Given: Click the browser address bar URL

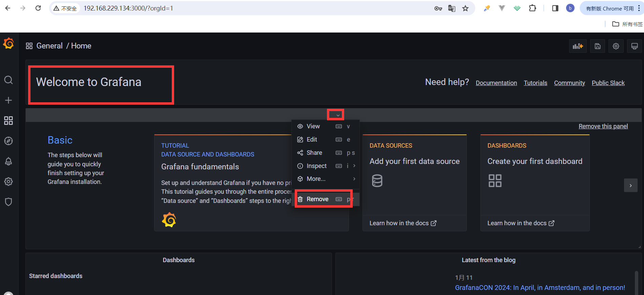Looking at the screenshot, I should 128,8.
